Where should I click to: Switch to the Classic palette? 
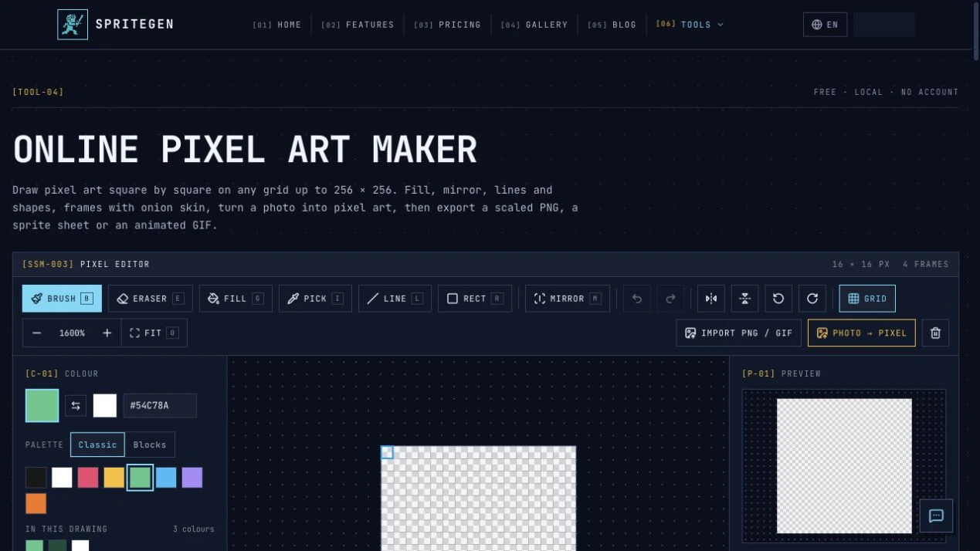(97, 445)
